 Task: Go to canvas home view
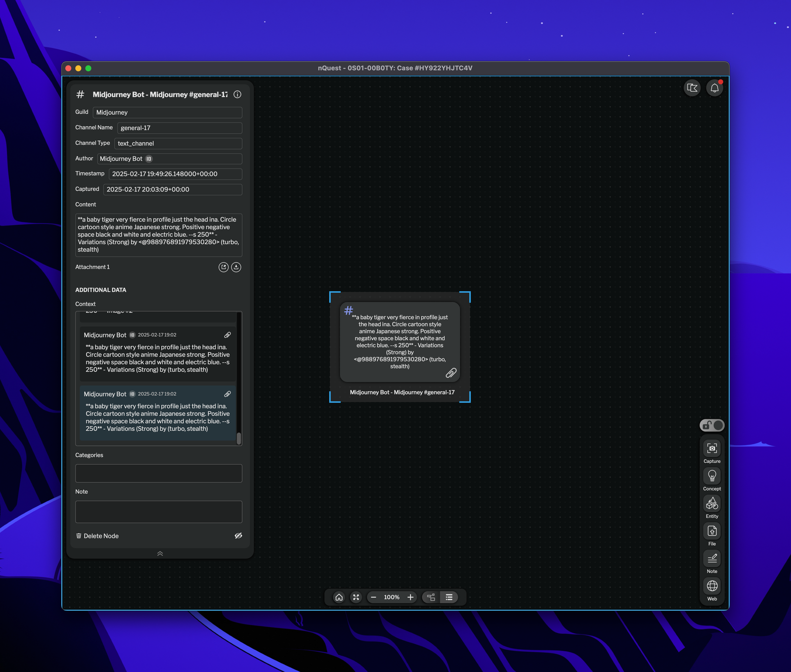pos(339,597)
